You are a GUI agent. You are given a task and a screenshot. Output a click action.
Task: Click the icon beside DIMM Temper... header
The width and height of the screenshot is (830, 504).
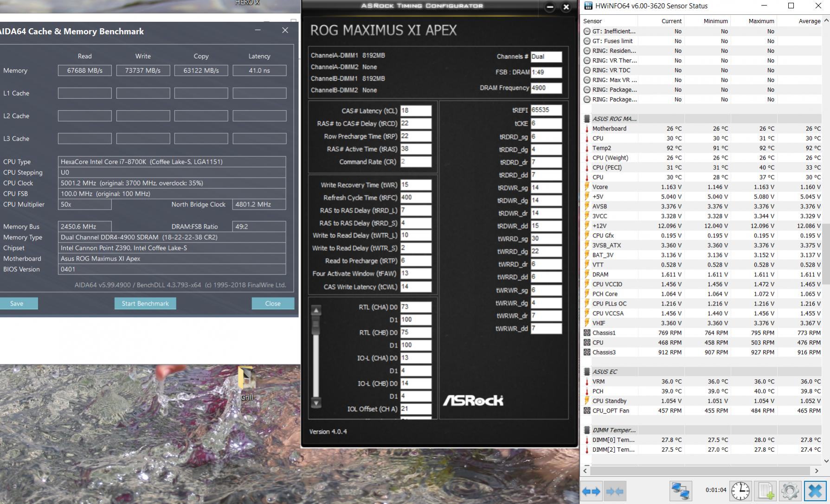point(587,430)
